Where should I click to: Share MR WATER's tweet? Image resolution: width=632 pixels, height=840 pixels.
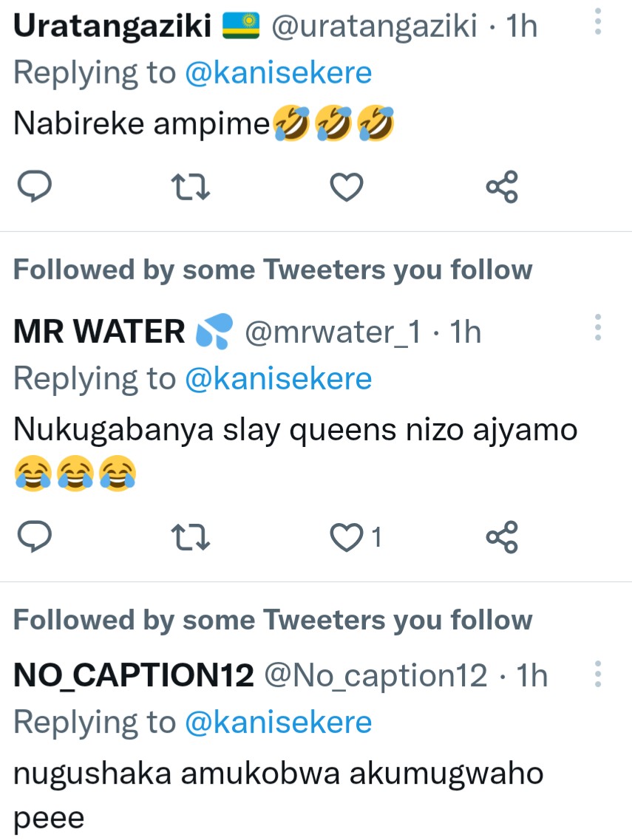tap(502, 538)
